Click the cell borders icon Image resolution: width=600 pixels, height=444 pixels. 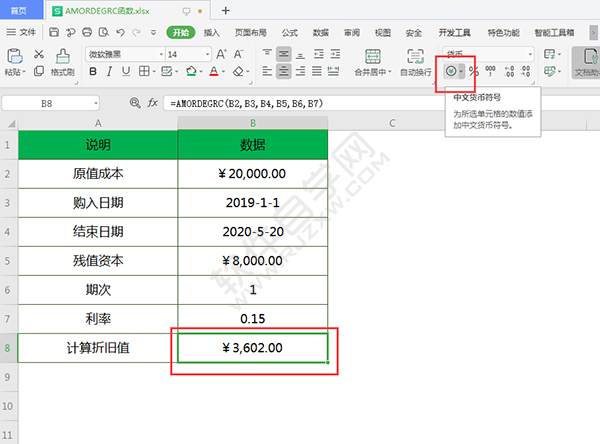[x=144, y=71]
